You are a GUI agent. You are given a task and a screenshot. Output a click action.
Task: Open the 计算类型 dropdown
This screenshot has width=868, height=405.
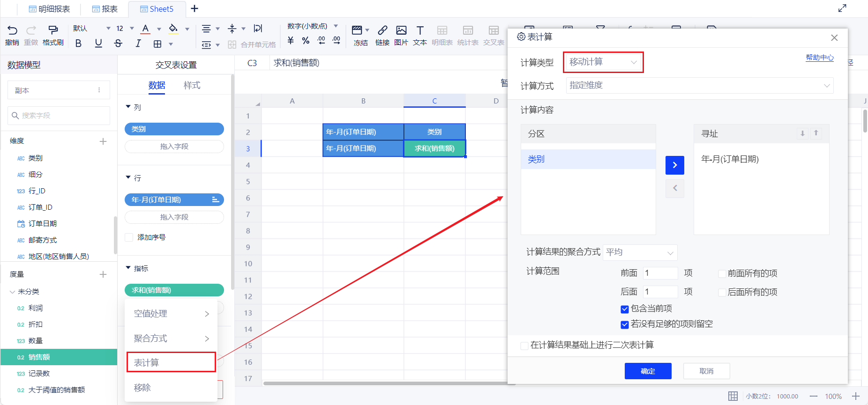603,62
